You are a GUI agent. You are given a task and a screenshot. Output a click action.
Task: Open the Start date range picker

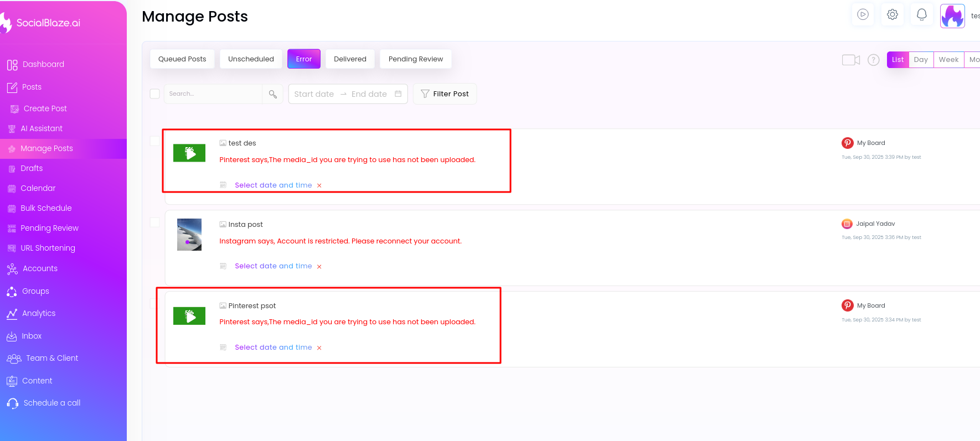coord(314,94)
